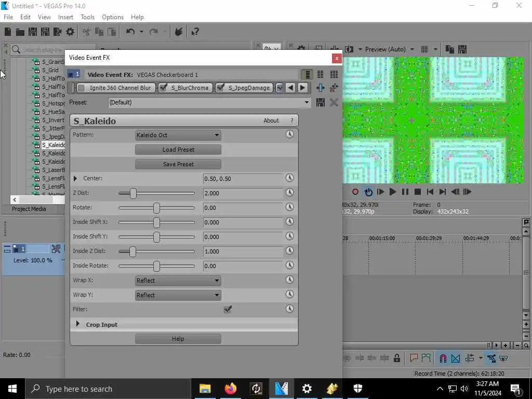Go to start of project

click(x=430, y=192)
